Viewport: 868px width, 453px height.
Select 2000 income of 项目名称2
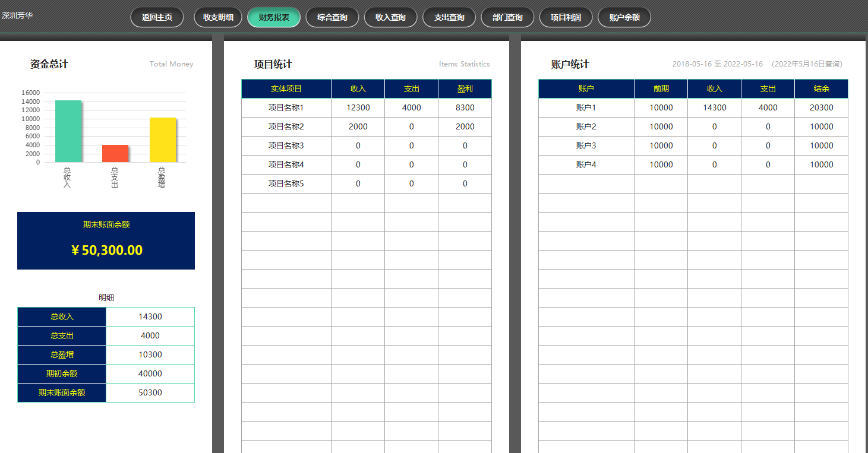tap(358, 126)
